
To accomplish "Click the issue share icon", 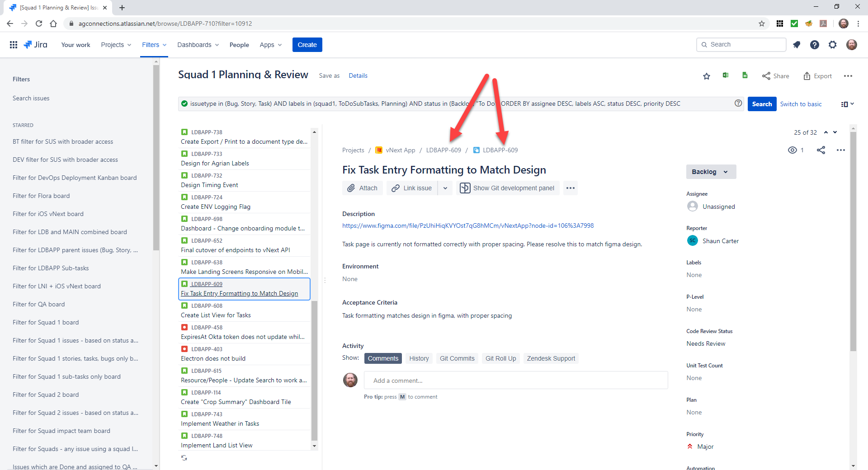I will [x=821, y=150].
